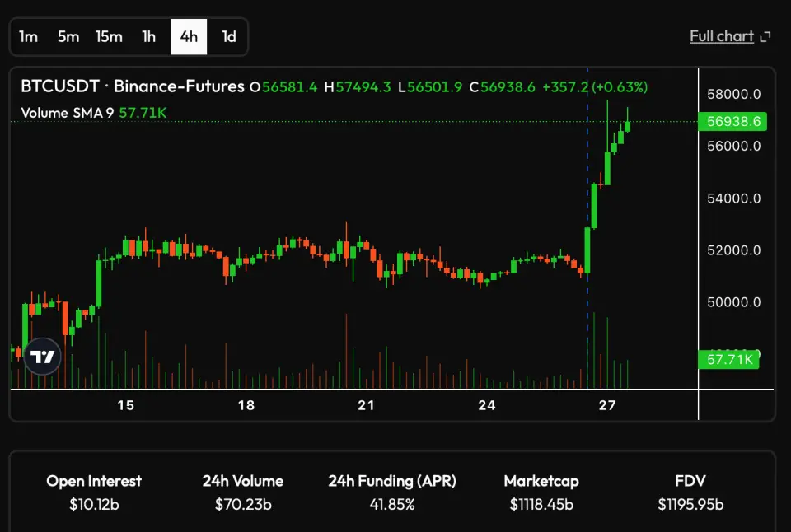
Task: Click the 24h Funding (APR) value
Action: pos(391,504)
